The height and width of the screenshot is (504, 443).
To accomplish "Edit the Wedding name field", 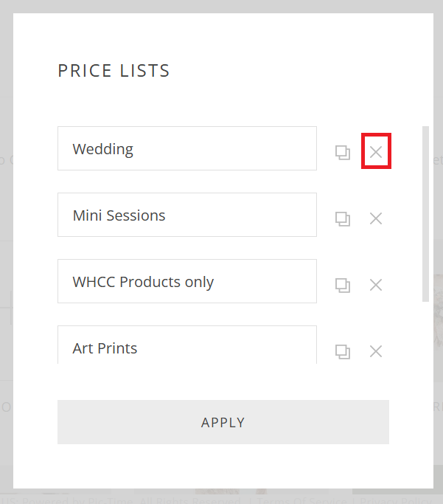I will click(x=187, y=148).
